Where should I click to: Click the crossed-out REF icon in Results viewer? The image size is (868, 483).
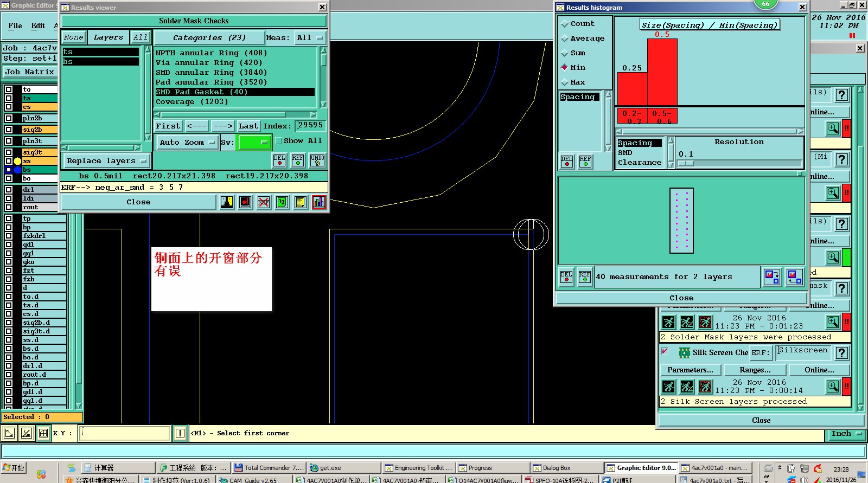[x=264, y=202]
